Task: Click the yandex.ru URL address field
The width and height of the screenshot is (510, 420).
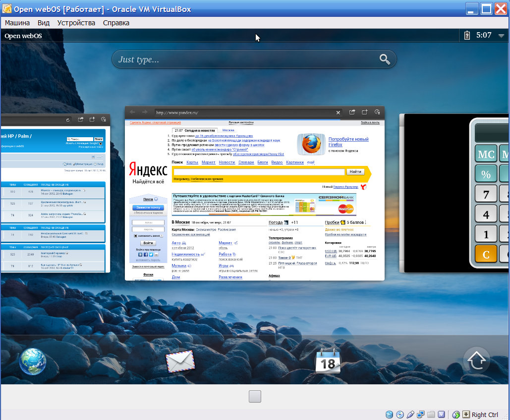Action: point(243,112)
